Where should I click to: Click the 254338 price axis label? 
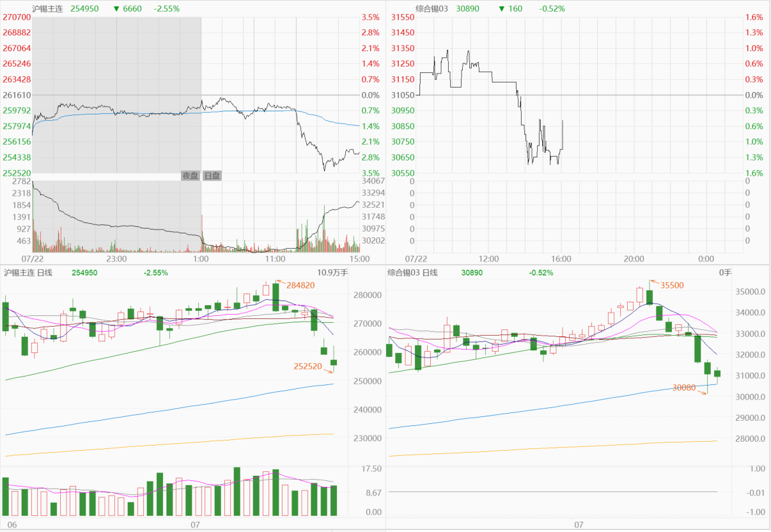(17, 157)
